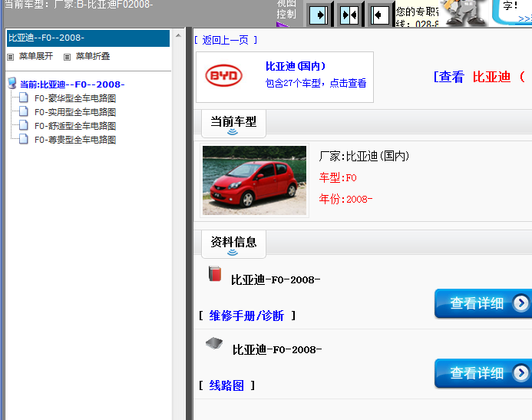Click the 查看 比亚迪 link on the right
This screenshot has height=420, width=532.
pos(479,77)
